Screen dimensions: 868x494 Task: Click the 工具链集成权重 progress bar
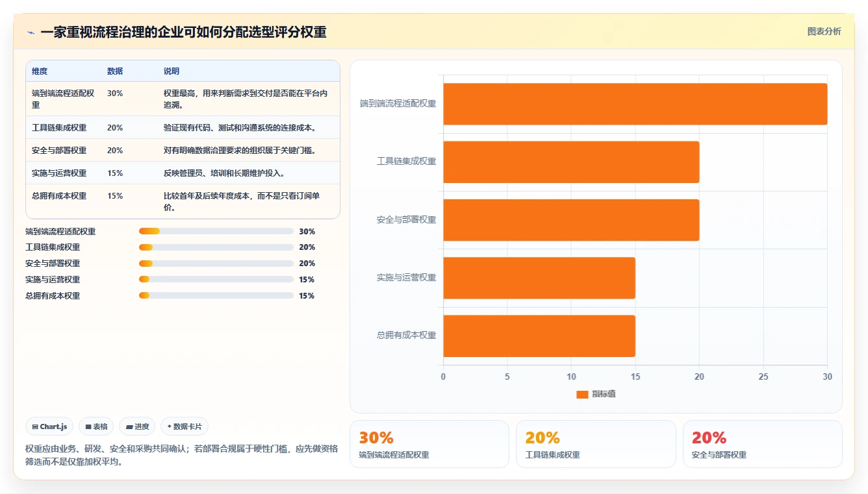pyautogui.click(x=216, y=247)
